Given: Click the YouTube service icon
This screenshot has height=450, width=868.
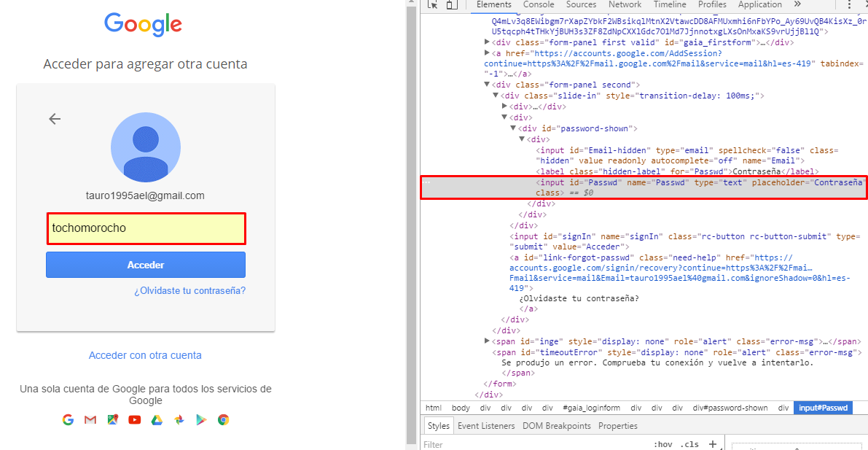Looking at the screenshot, I should [135, 420].
